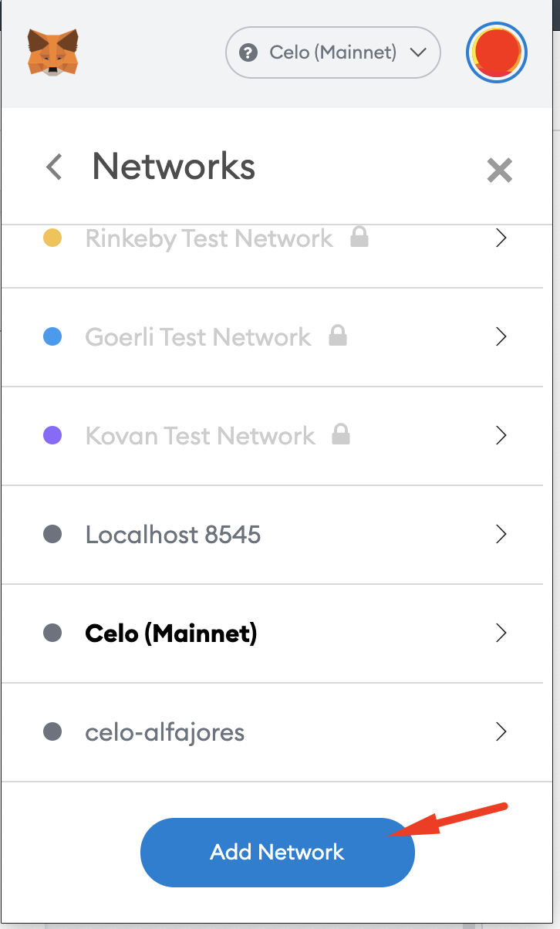Click lock icon beside Rinkeby Test Network
The height and width of the screenshot is (929, 560).
click(359, 237)
